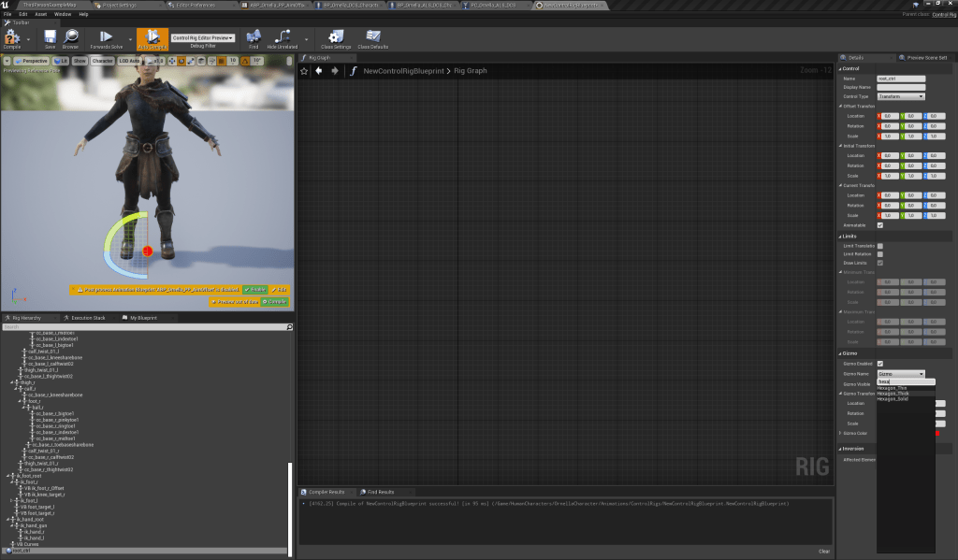Click the Save icon in toolbar
Image resolution: width=958 pixels, height=560 pixels.
[x=50, y=38]
